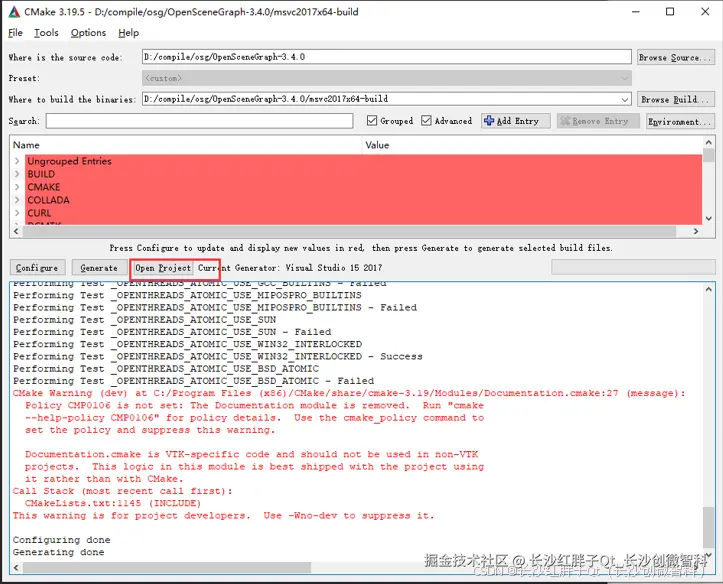Click the output log scroll-up arrow
This screenshot has height=584, width=723.
click(709, 289)
